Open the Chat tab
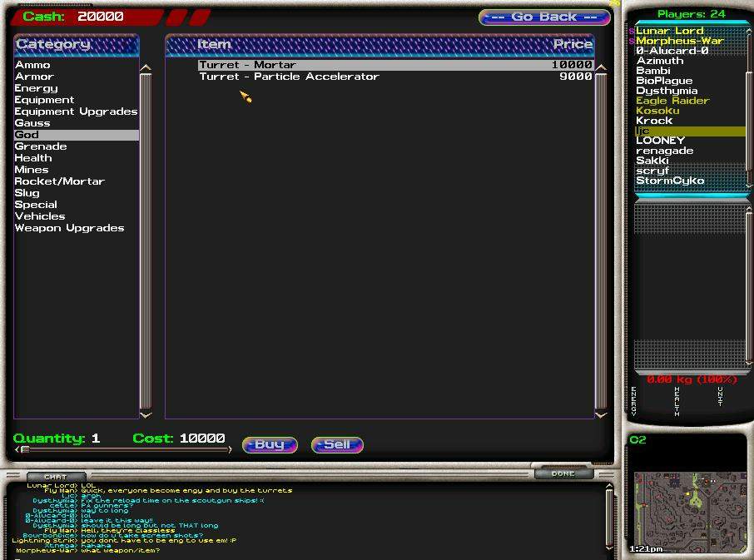 55,477
